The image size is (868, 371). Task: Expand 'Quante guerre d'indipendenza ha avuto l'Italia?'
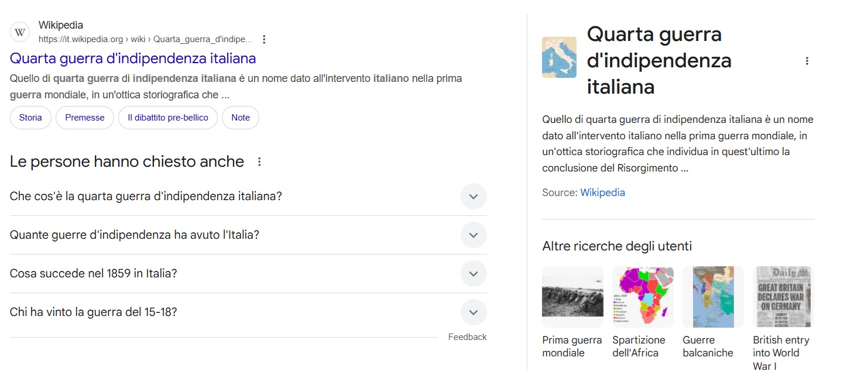click(248, 235)
